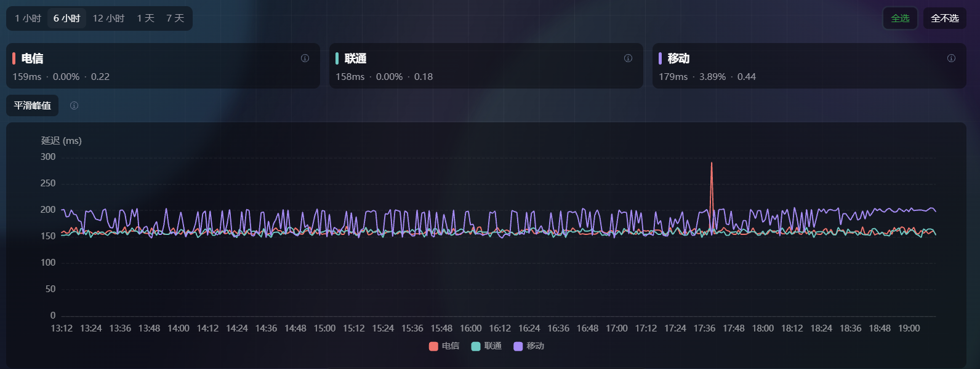The image size is (980, 369).
Task: Switch to the 1 天 time range
Action: pyautogui.click(x=146, y=18)
